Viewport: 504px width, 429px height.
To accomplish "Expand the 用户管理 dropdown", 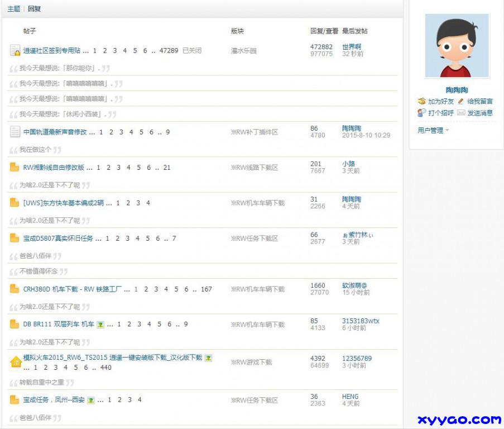I will click(x=433, y=131).
